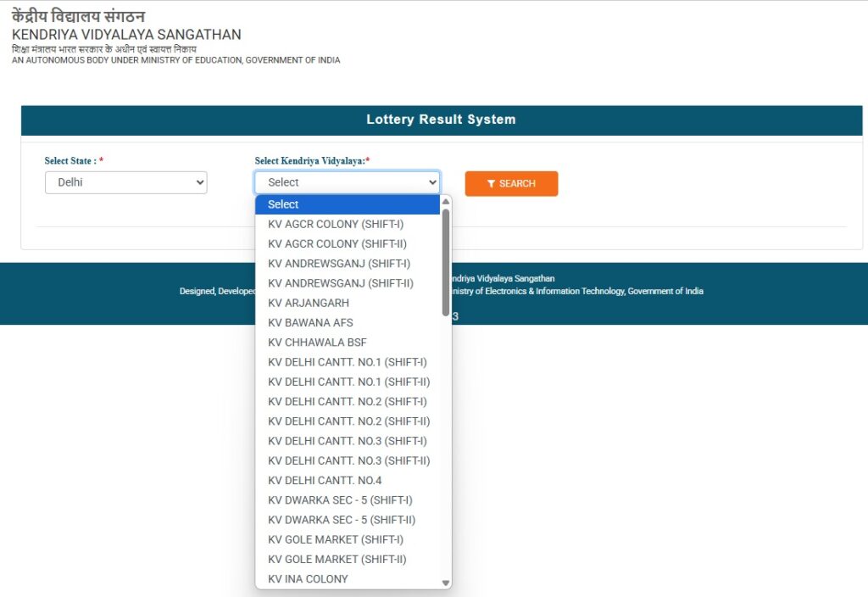This screenshot has width=868, height=597.
Task: Choose KV ARJANGARH from the list
Action: point(347,303)
